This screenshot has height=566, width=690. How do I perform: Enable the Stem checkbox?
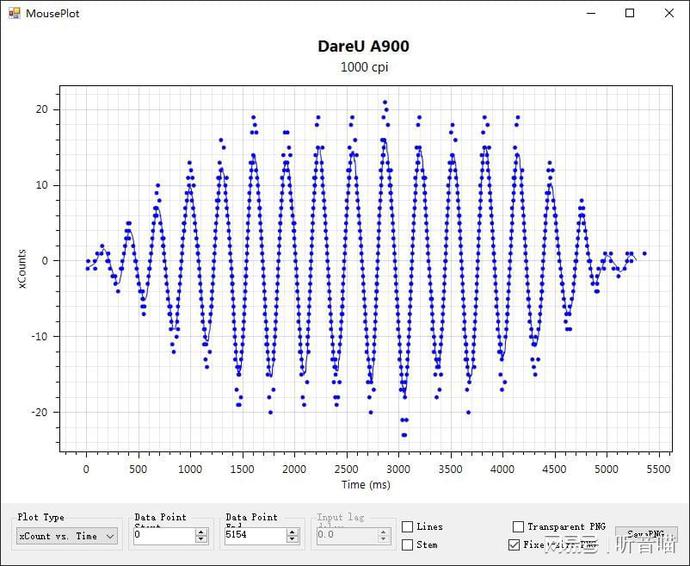[407, 545]
